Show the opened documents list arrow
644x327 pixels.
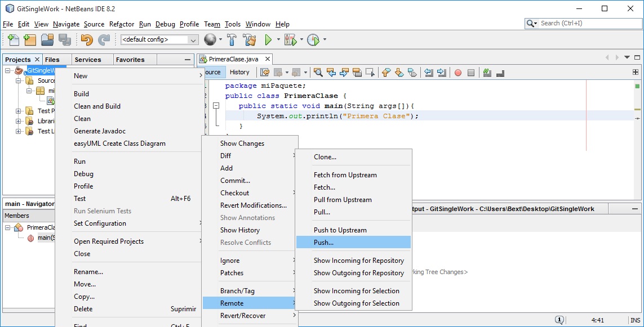tap(627, 57)
